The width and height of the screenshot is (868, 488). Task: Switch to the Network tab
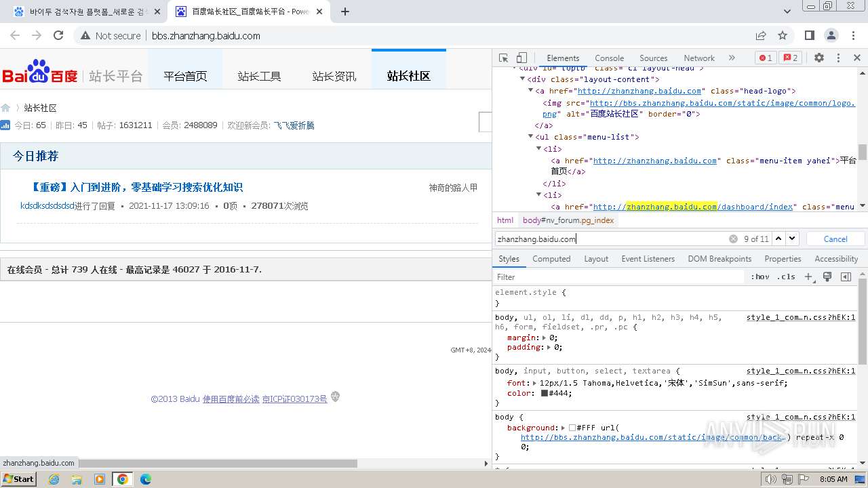(x=699, y=58)
